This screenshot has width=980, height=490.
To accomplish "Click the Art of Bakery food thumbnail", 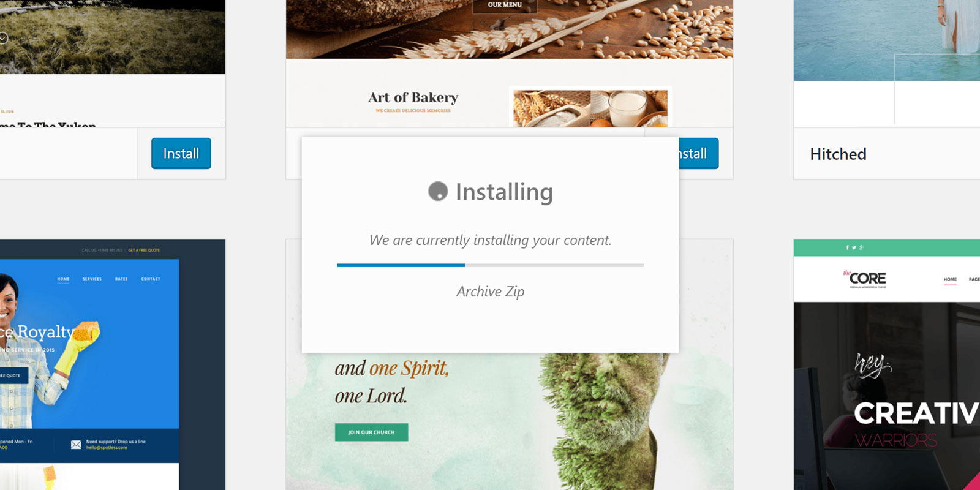I will click(590, 108).
